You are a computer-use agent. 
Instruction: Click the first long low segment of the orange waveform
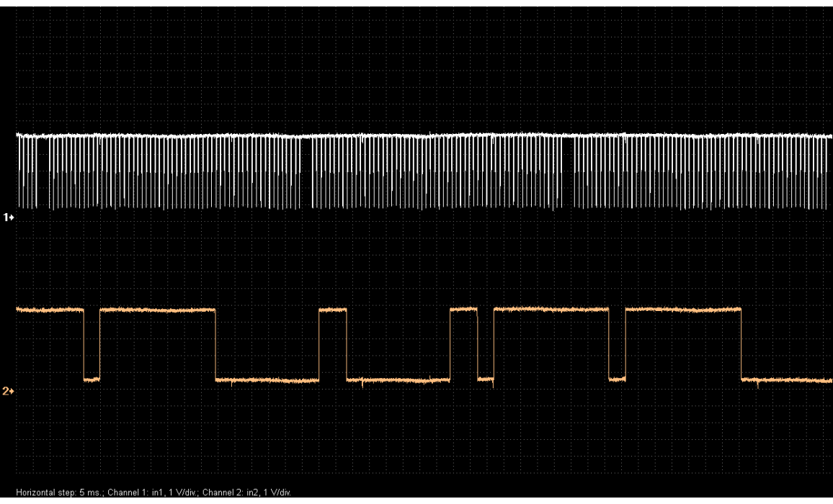coord(267,380)
